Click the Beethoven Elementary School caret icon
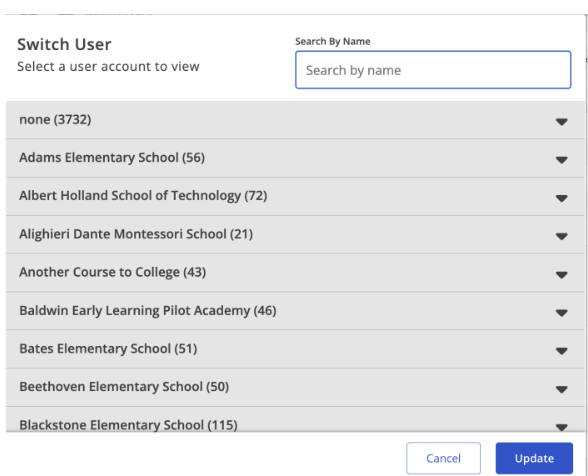The width and height of the screenshot is (588, 476). [561, 389]
